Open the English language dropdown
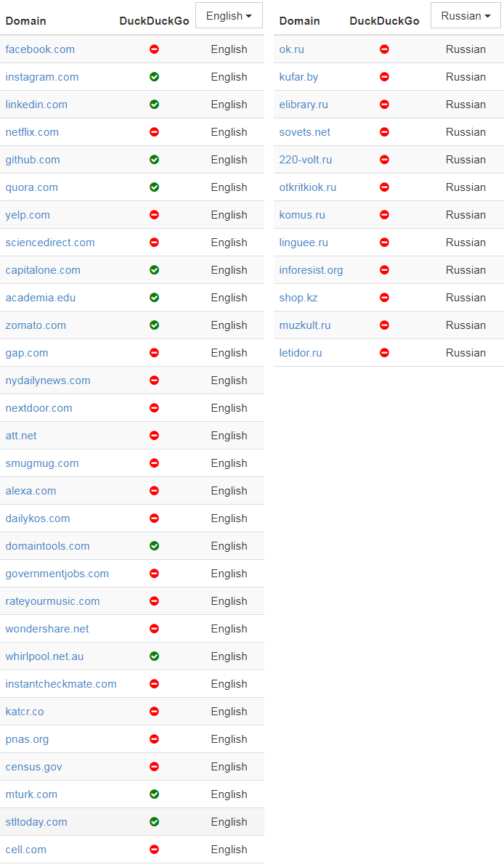504x867 pixels. 229,15
